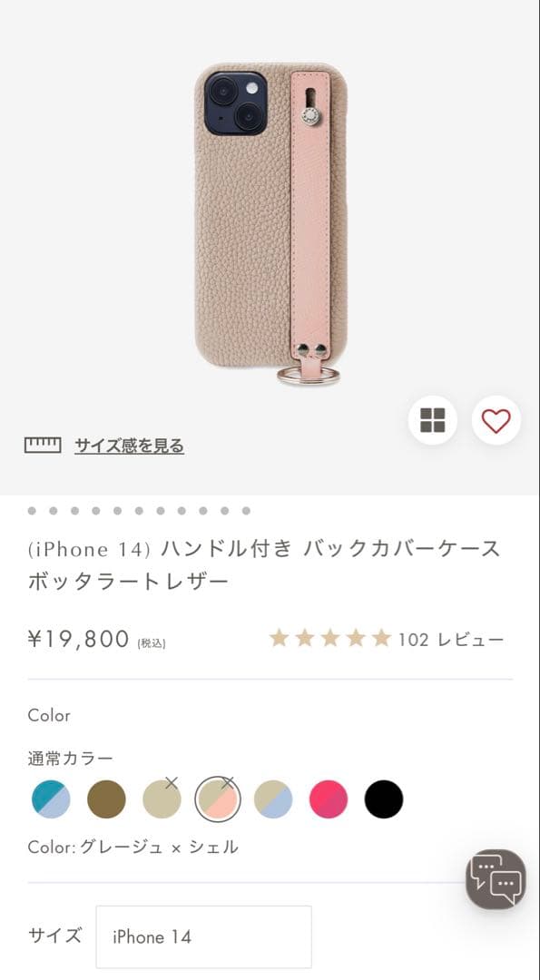Select the greige and shell pink swatch

(218, 799)
